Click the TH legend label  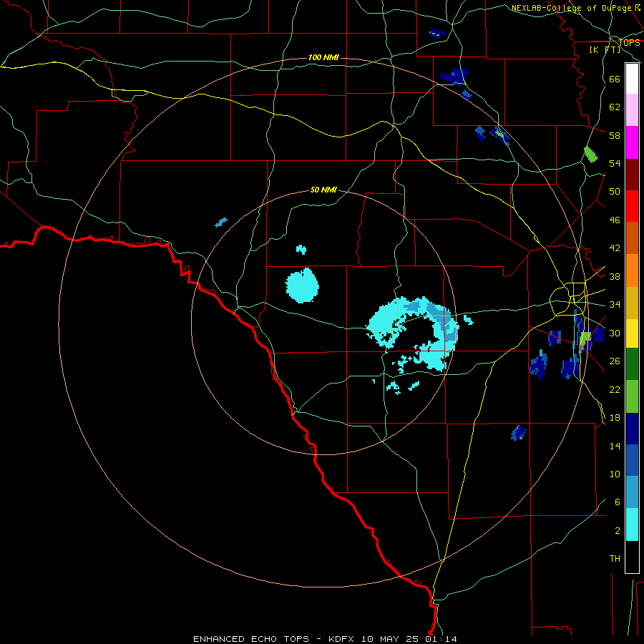615,559
